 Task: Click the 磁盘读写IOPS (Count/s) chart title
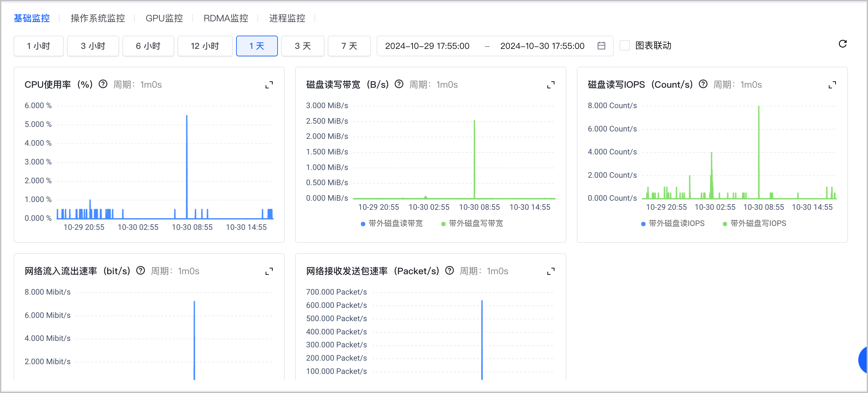click(x=640, y=84)
